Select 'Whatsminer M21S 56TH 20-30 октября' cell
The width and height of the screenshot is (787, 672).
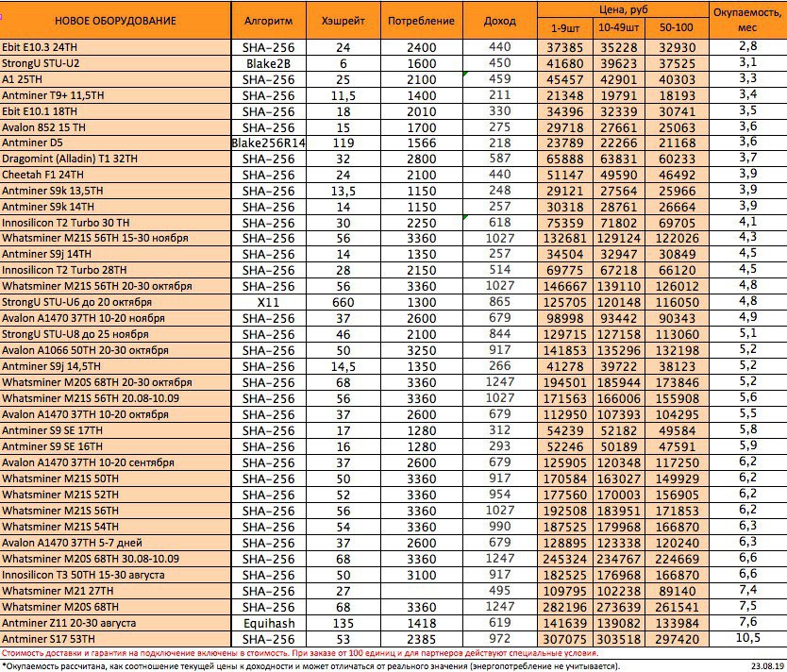pyautogui.click(x=115, y=286)
